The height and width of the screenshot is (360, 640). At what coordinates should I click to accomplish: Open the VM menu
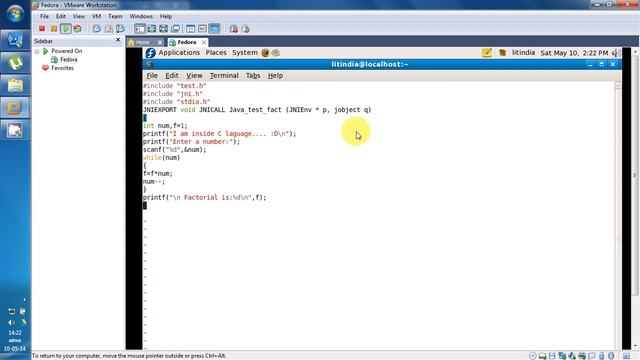(96, 16)
